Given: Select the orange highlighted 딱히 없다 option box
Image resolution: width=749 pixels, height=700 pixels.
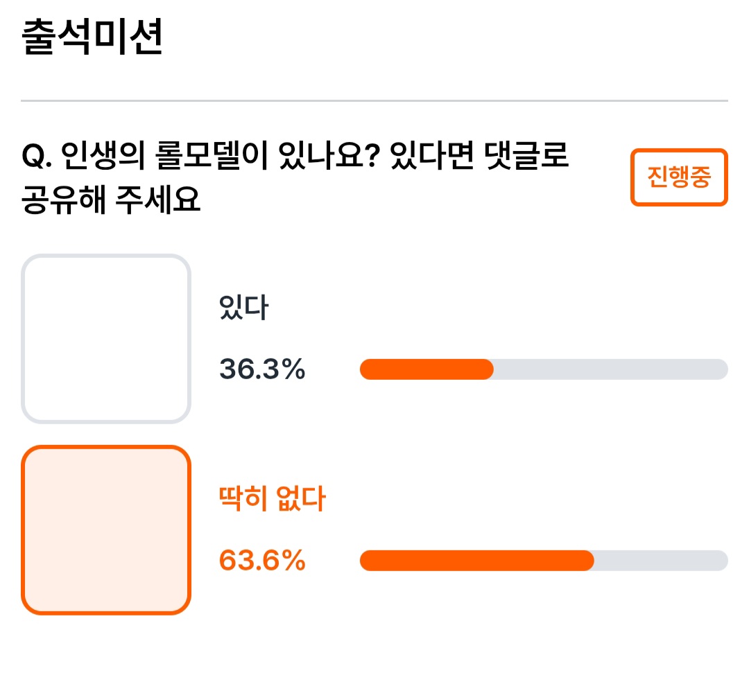Looking at the screenshot, I should point(106,530).
